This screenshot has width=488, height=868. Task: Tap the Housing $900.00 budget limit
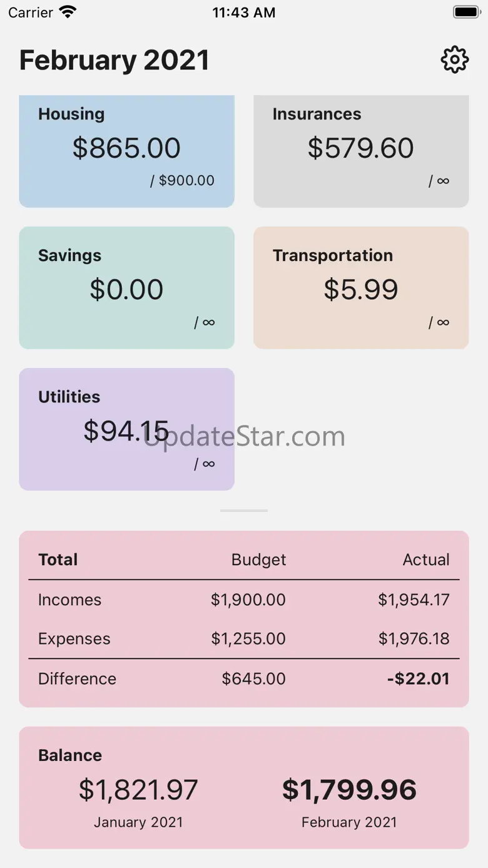(x=182, y=181)
